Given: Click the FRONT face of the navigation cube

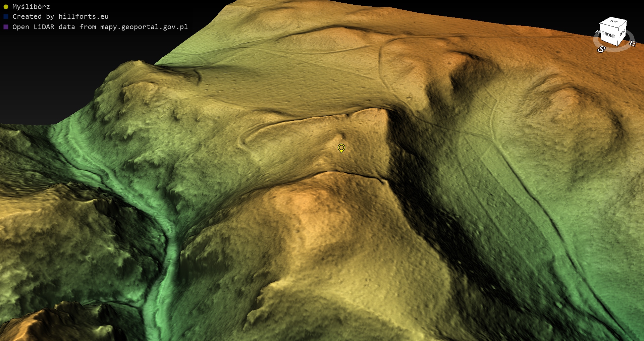Looking at the screenshot, I should pos(608,35).
